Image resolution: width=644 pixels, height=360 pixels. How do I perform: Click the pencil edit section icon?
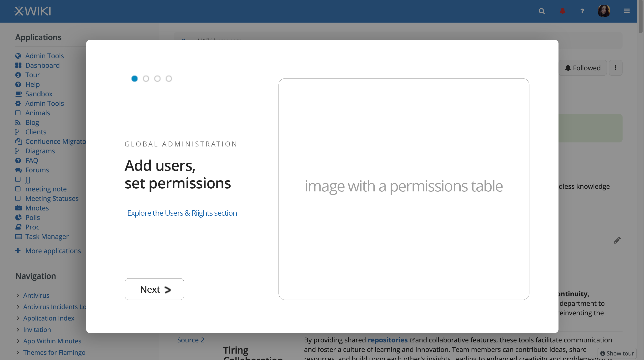pyautogui.click(x=617, y=240)
